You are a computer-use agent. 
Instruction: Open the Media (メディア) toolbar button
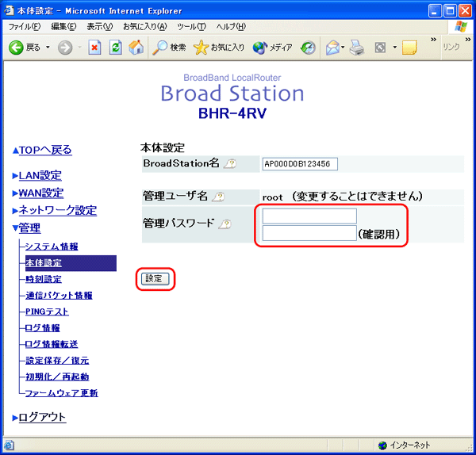272,48
